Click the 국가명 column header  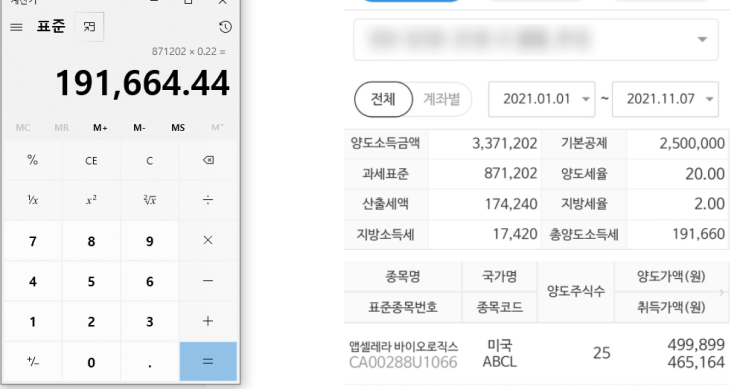(499, 276)
